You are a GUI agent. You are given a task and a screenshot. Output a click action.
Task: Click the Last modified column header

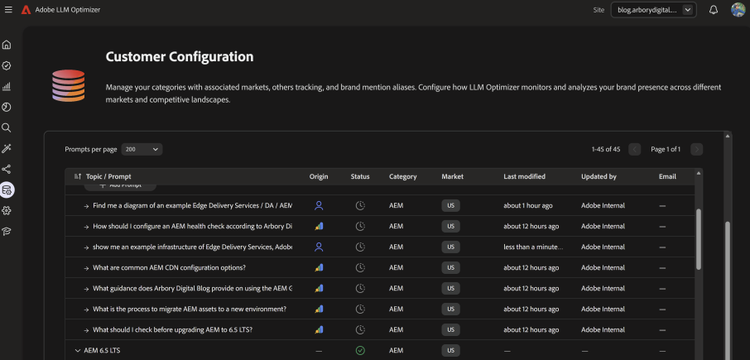pos(524,176)
